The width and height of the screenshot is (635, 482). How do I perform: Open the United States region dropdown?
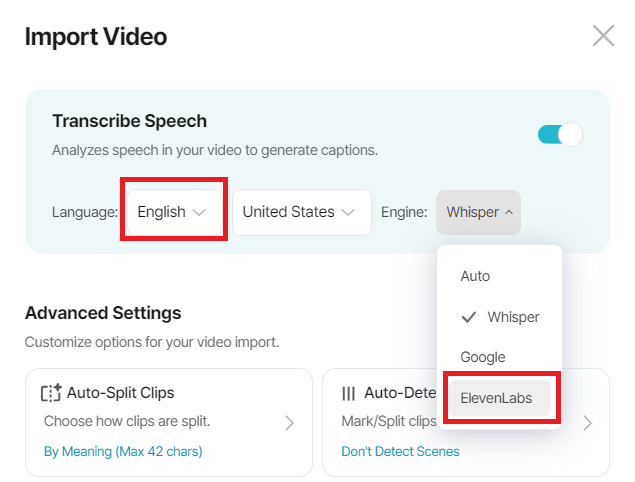(302, 212)
